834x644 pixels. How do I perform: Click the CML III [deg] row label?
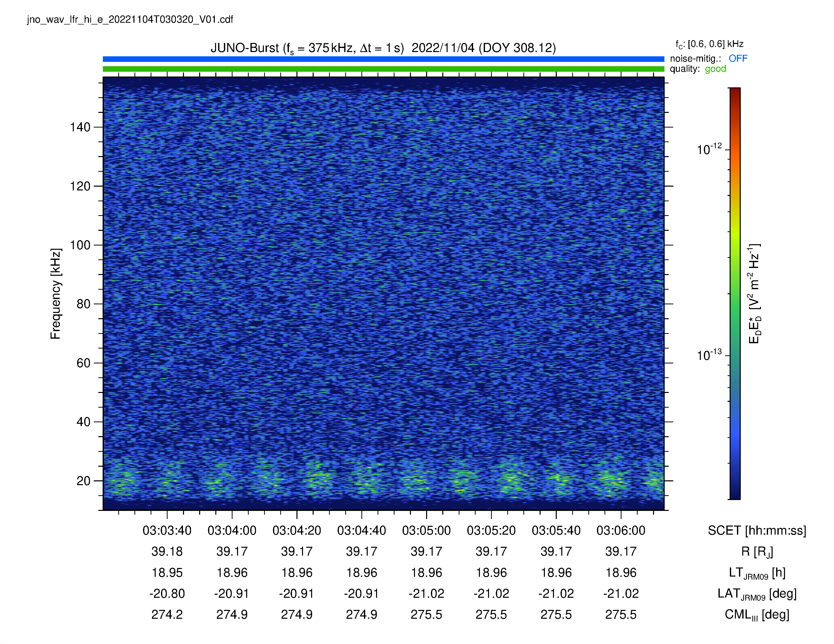[757, 615]
